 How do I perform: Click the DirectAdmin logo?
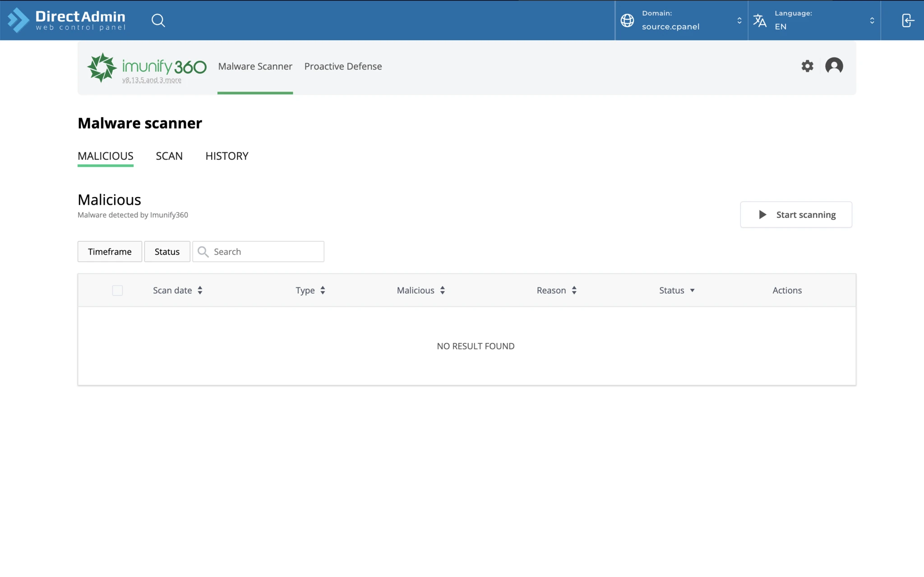[x=67, y=20]
